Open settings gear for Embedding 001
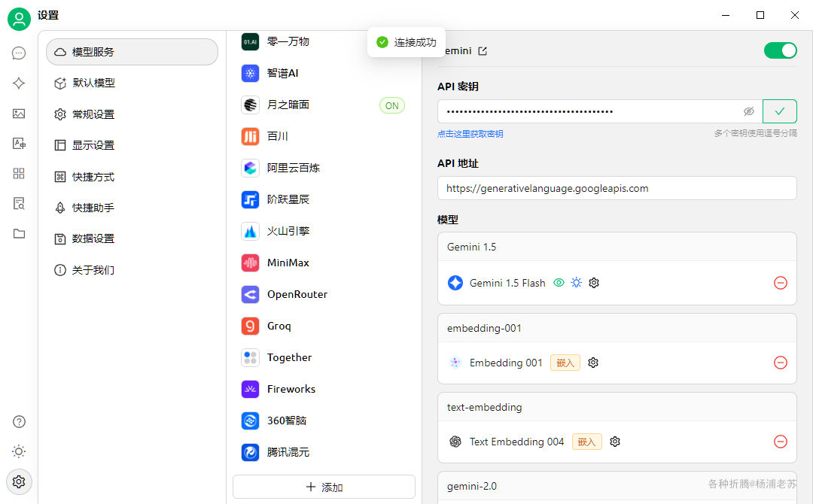 pyautogui.click(x=593, y=363)
